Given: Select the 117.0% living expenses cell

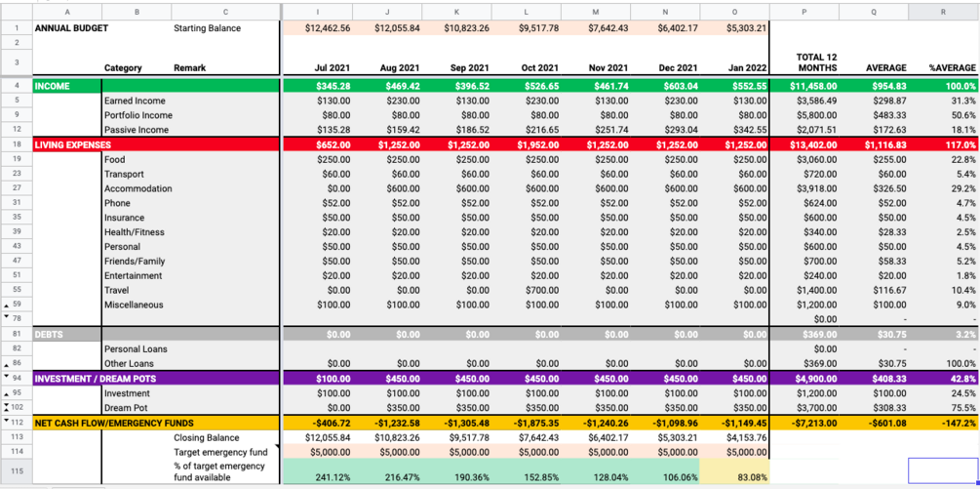Looking at the screenshot, I should point(943,144).
